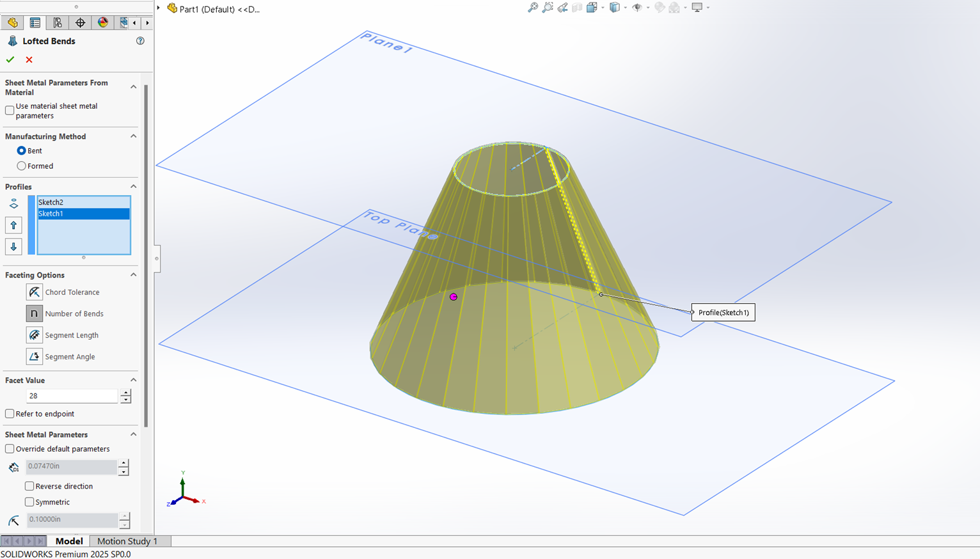Click the Zoom to Fit tool

click(533, 7)
